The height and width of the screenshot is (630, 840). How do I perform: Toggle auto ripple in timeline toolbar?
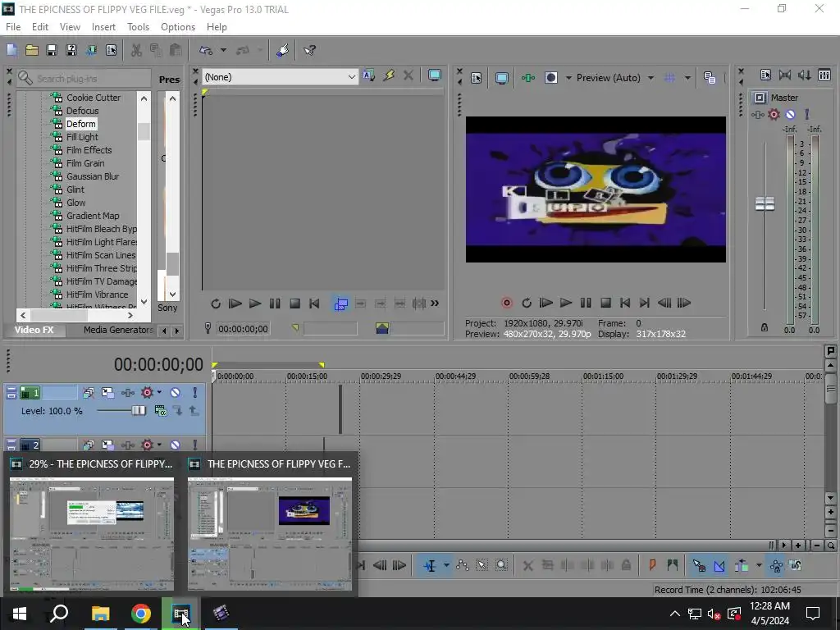742,566
